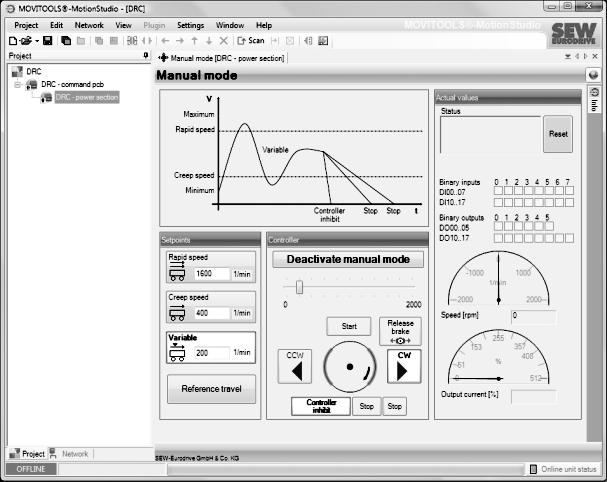The width and height of the screenshot is (607, 482).
Task: Open the Project menu
Action: pyautogui.click(x=26, y=25)
